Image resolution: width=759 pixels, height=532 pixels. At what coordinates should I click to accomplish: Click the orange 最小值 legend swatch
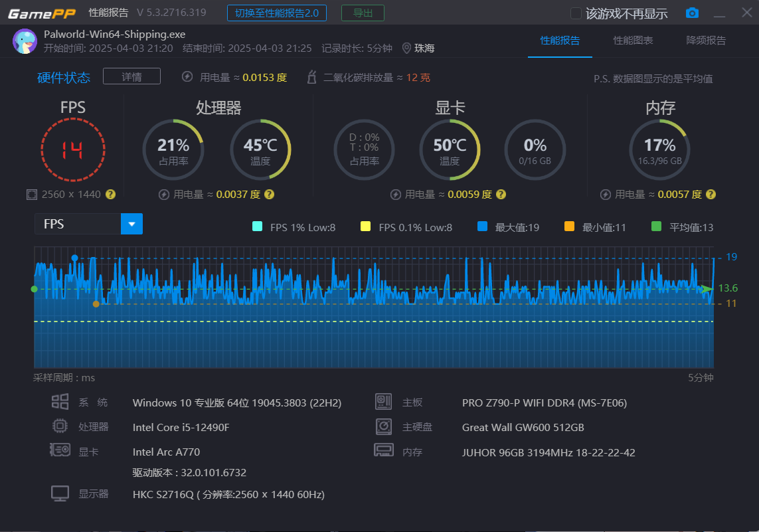pyautogui.click(x=569, y=226)
